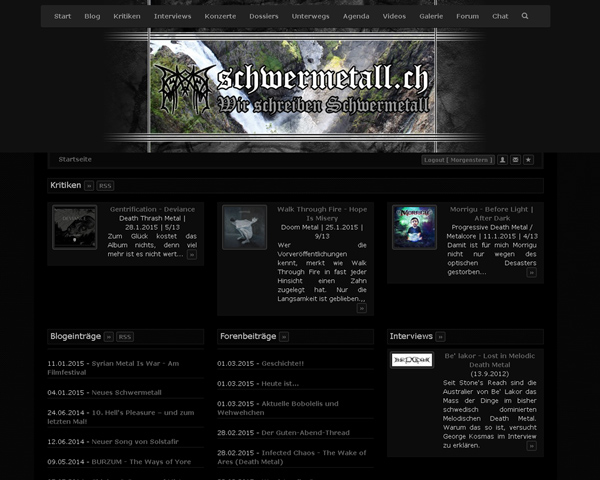Click Walk Through Fire album cover thumbnail
600x480 pixels.
(x=245, y=227)
